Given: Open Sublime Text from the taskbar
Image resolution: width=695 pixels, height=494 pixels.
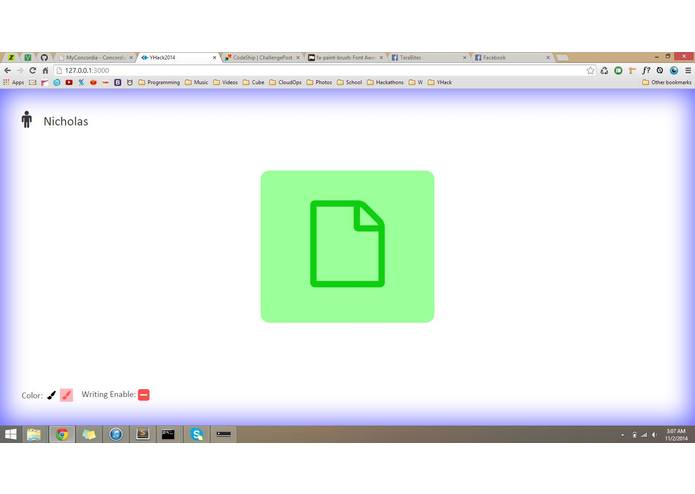Looking at the screenshot, I should (143, 434).
